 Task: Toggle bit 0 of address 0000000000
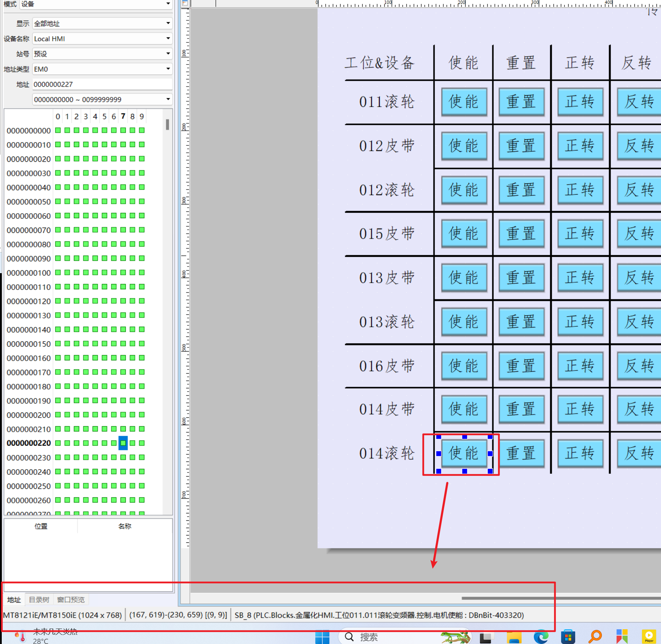pyautogui.click(x=58, y=130)
